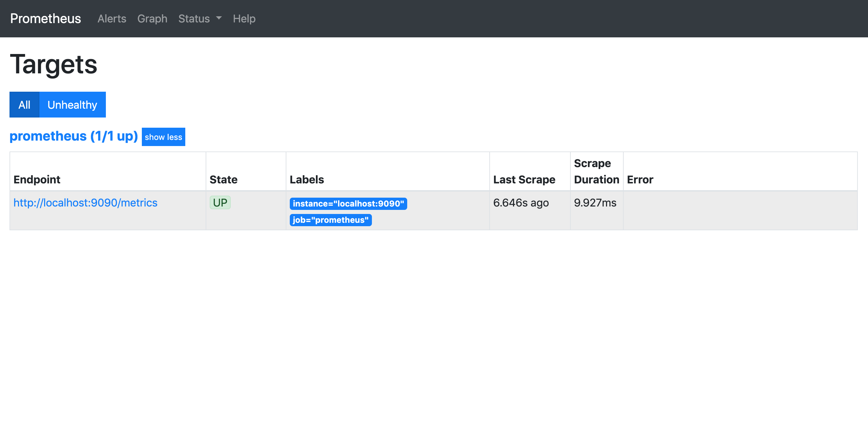
Task: Select the All targets filter
Action: 24,105
